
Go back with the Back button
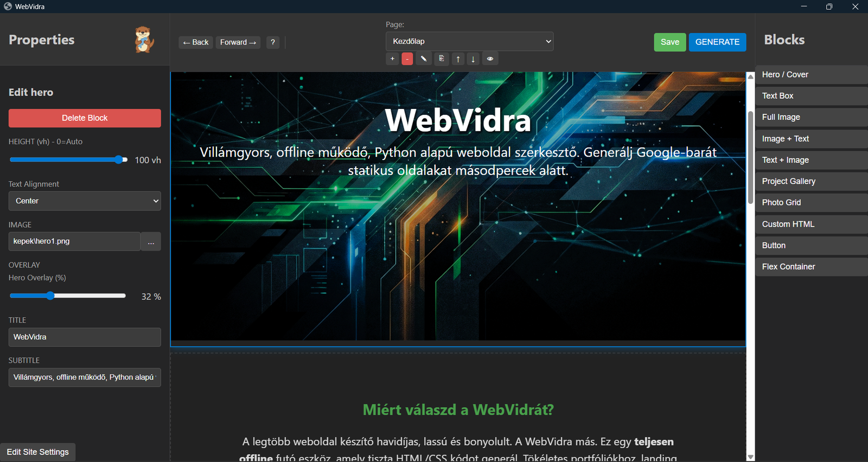(196, 42)
